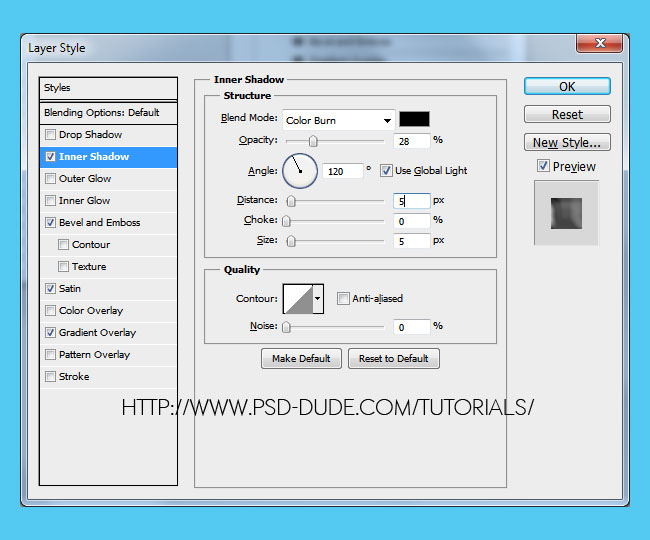Click the Make Default button

tap(301, 358)
